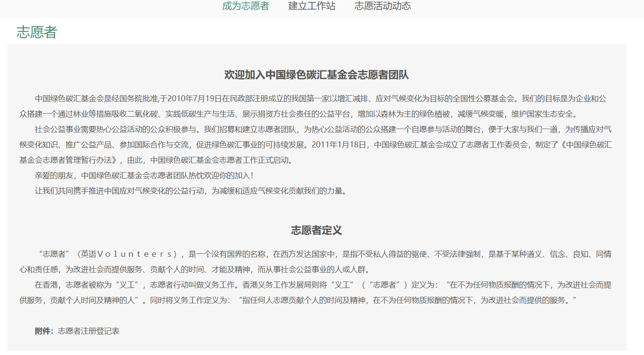Go to the 志愿活动动态 tab
The height and width of the screenshot is (355, 644).
(x=382, y=6)
